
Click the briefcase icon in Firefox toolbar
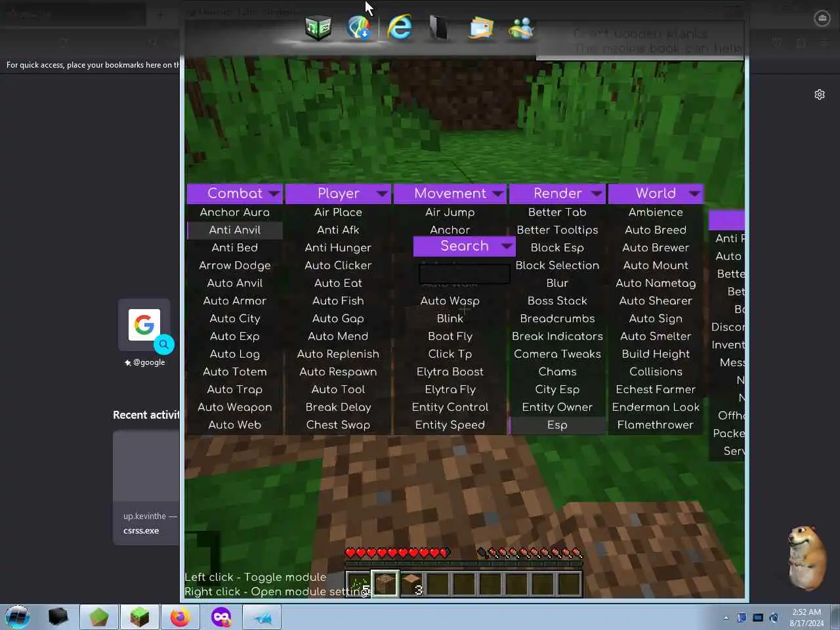822,18
